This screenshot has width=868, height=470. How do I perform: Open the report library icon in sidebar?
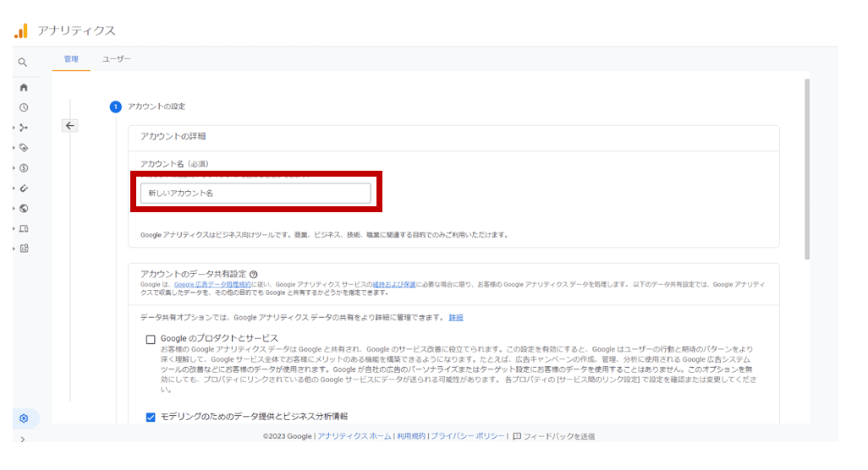(24, 249)
